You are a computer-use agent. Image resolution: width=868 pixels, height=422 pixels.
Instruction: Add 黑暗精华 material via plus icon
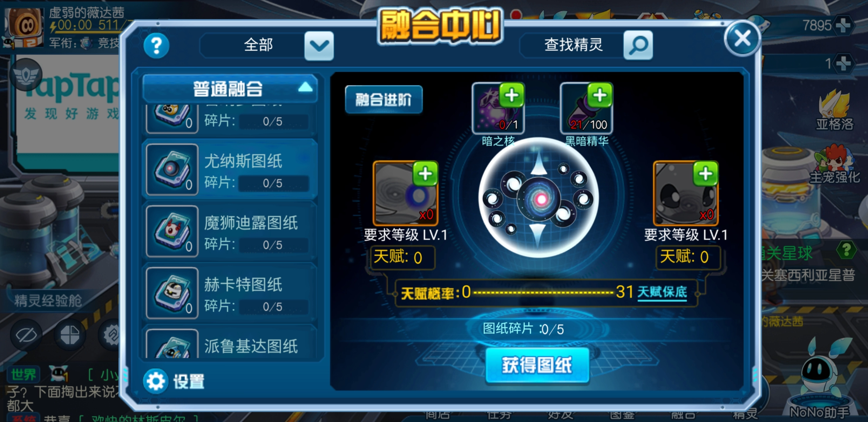[x=599, y=95]
